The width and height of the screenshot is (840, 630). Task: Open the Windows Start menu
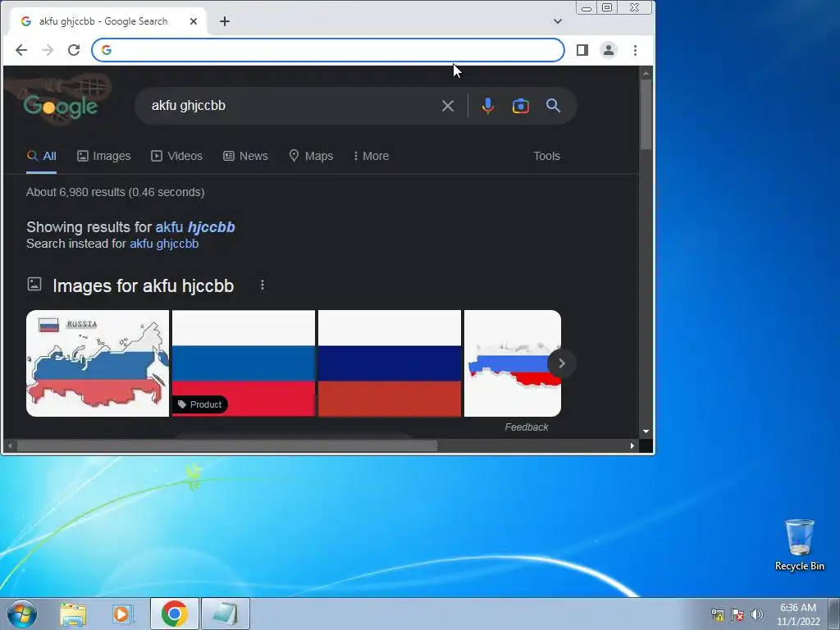(22, 614)
